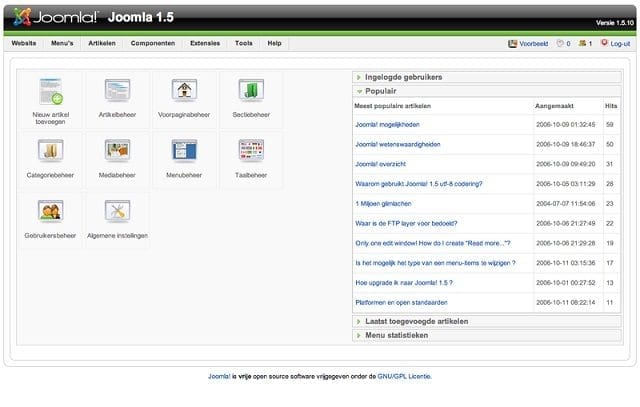Click the Hits column header
Screen dimensions: 640x407
point(611,106)
